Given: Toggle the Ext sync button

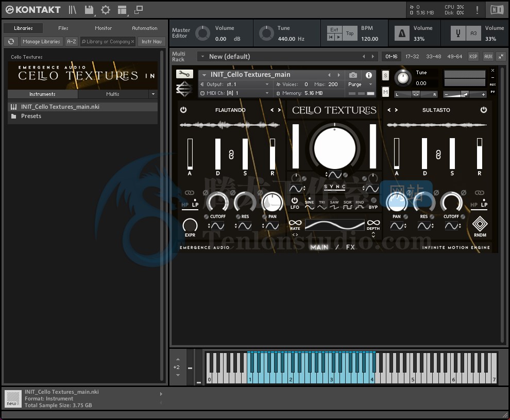Looking at the screenshot, I should [x=334, y=29].
